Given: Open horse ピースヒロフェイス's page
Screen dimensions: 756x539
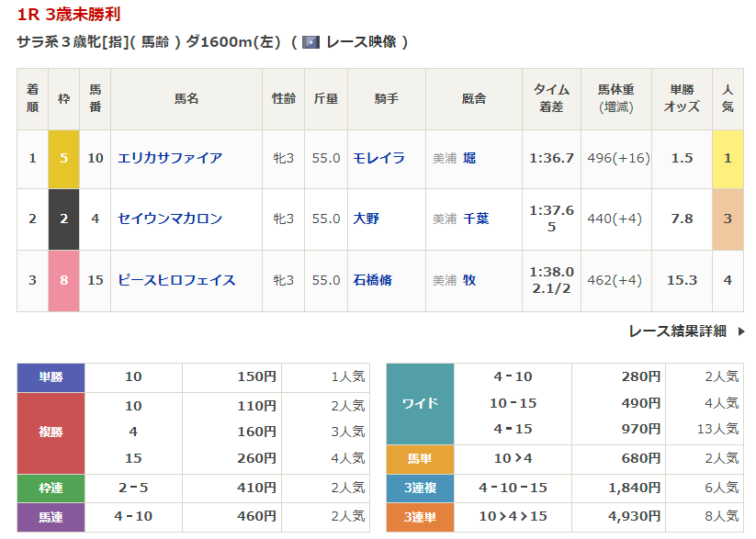Looking at the screenshot, I should coord(176,280).
